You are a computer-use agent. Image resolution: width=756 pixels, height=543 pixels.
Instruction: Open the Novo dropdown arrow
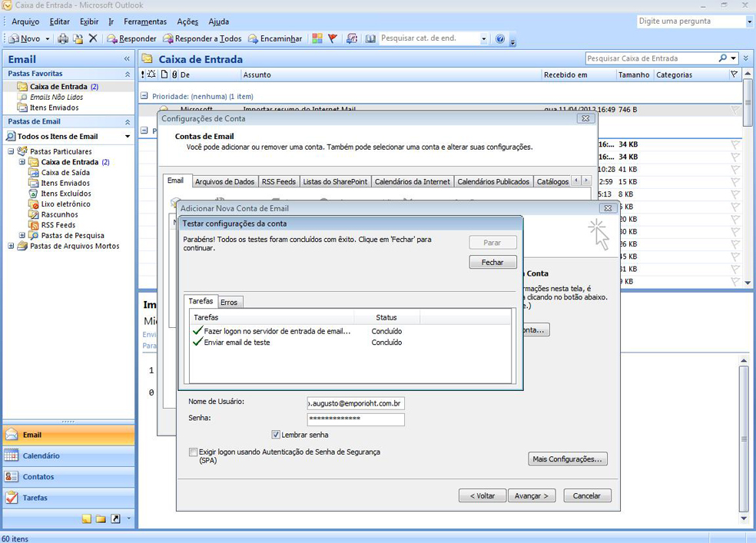point(48,38)
